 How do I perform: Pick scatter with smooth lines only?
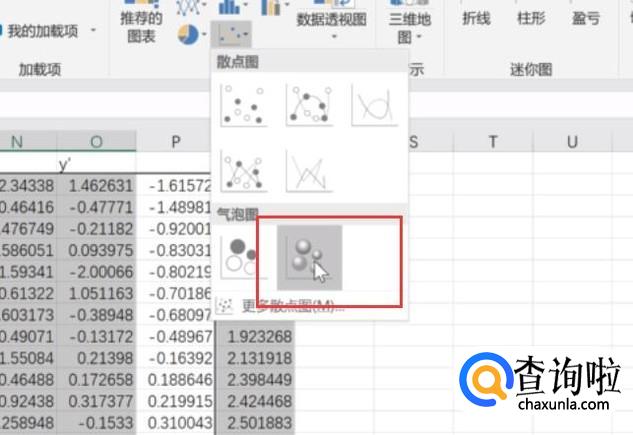pos(373,105)
